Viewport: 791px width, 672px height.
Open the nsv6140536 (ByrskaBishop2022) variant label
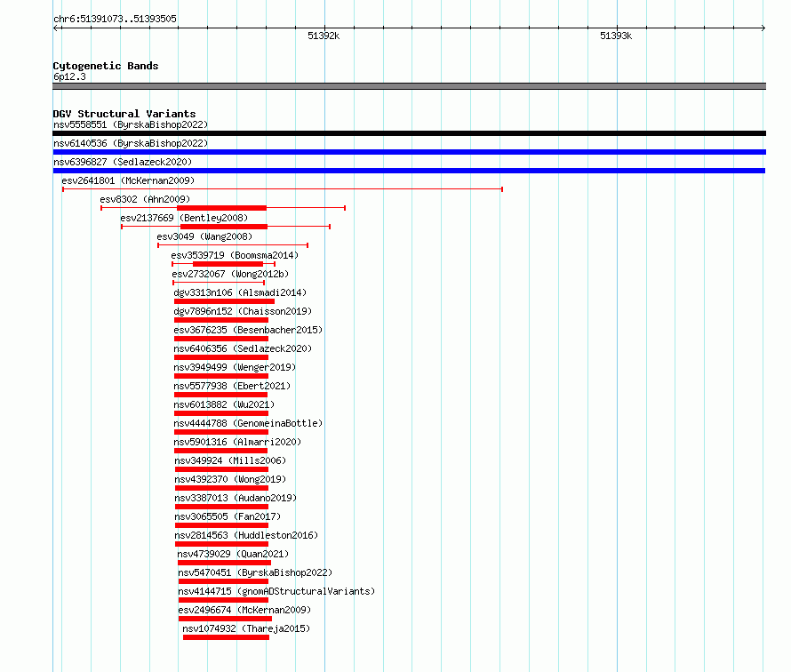[x=131, y=143]
